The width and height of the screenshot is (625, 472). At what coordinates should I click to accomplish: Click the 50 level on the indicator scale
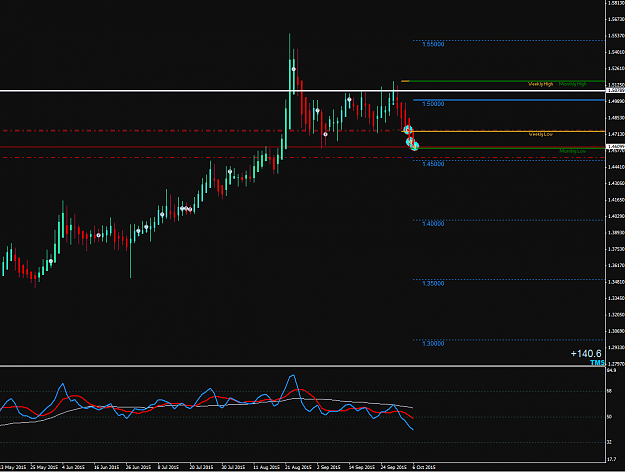pos(609,417)
